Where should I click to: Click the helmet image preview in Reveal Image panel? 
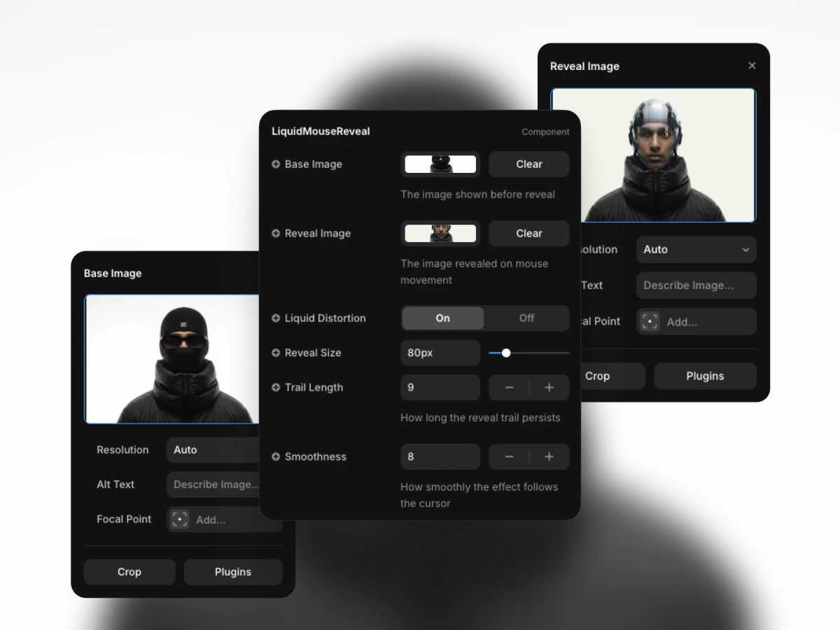pos(653,155)
